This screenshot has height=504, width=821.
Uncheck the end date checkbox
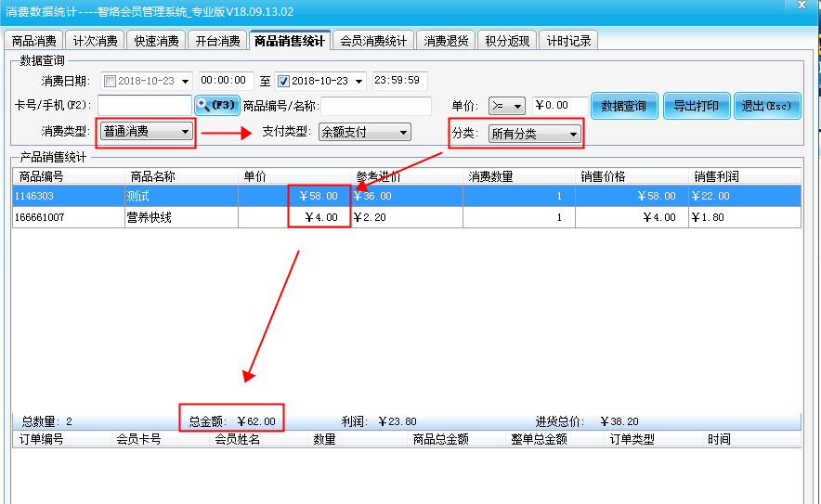coord(285,81)
